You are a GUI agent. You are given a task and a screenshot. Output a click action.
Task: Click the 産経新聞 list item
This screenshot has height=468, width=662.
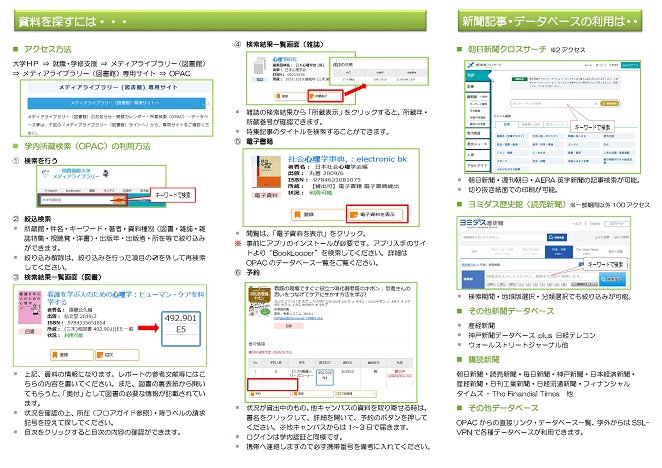point(481,325)
